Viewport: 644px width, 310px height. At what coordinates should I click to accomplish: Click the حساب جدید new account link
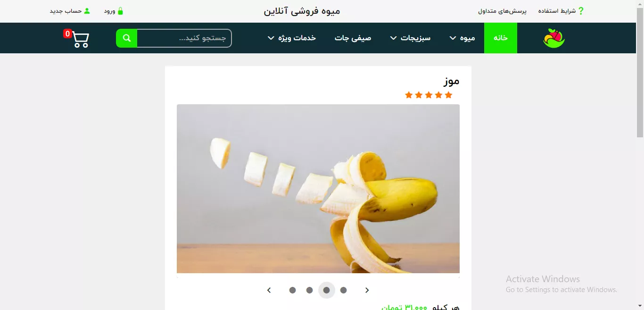click(x=66, y=11)
